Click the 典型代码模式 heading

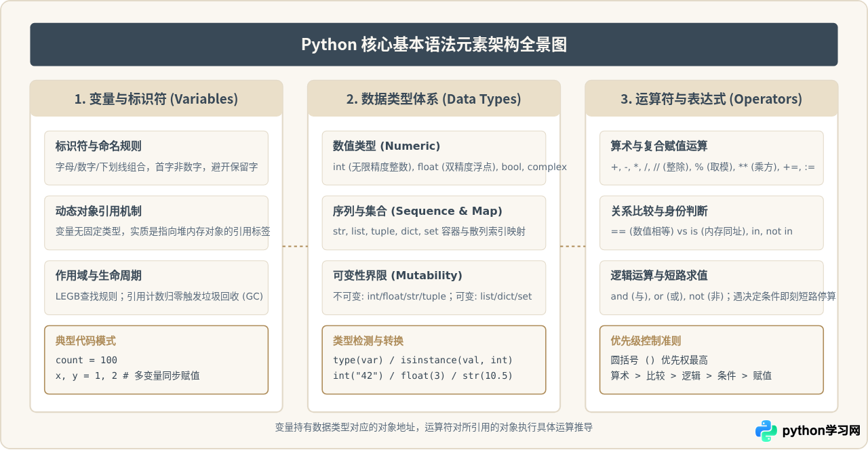[85, 341]
